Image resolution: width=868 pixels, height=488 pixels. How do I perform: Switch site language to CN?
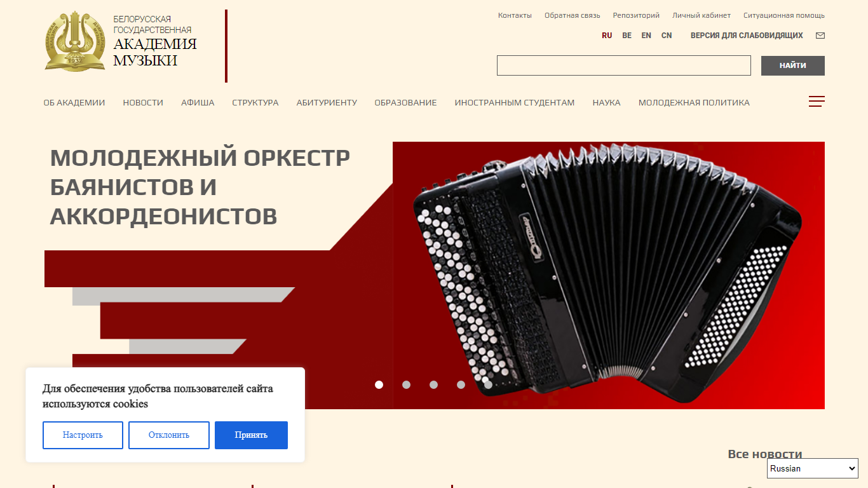coord(667,36)
